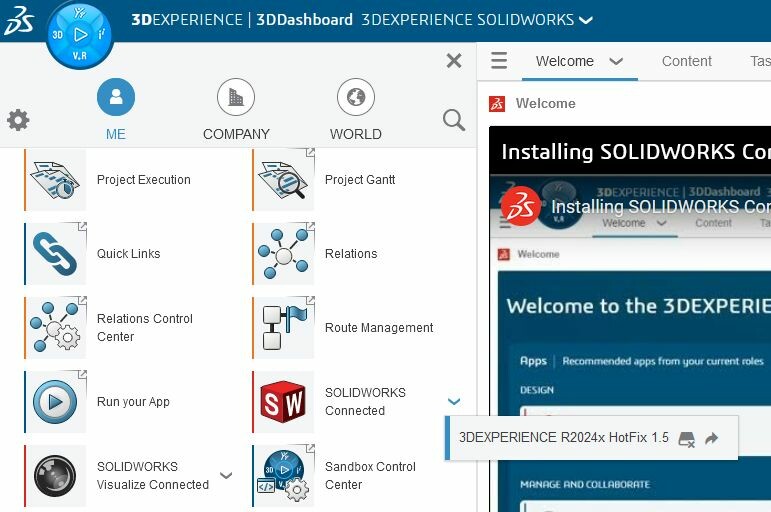The width and height of the screenshot is (771, 512).
Task: Click the Sandbox Control Center label
Action: [370, 475]
